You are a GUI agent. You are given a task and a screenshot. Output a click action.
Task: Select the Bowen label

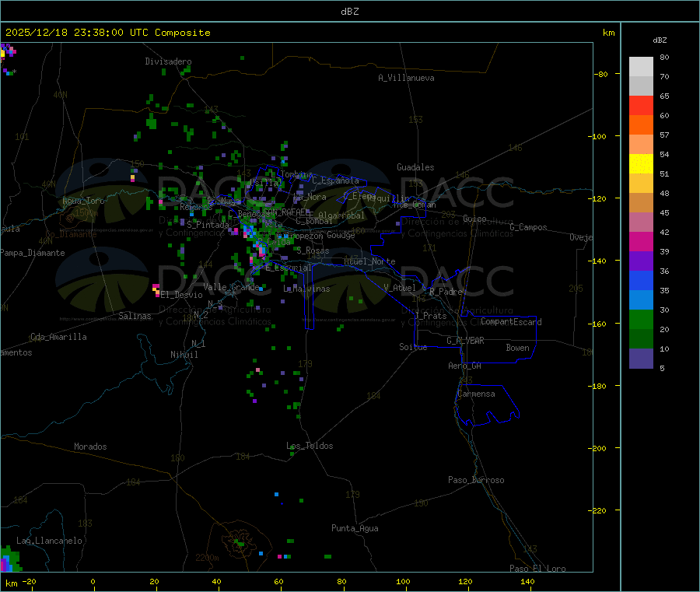tap(518, 349)
